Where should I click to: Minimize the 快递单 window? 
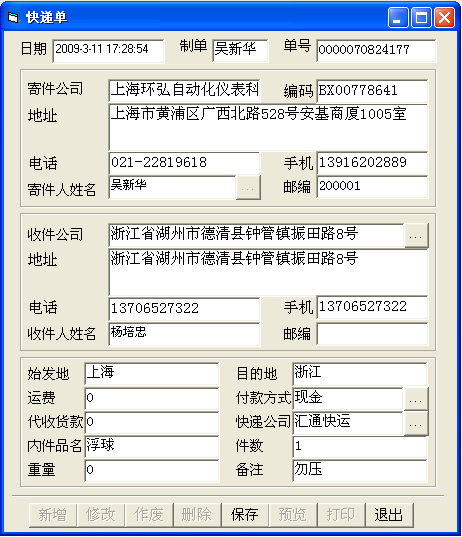point(398,17)
